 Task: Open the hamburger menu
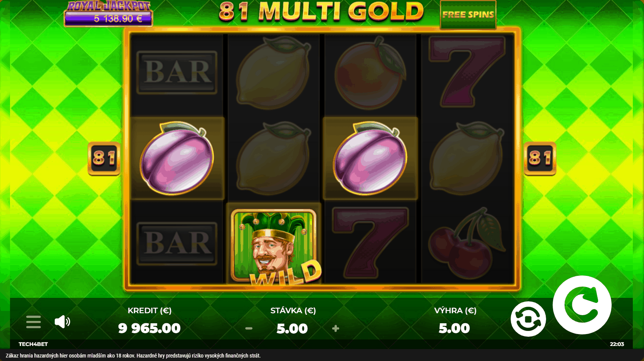[34, 322]
